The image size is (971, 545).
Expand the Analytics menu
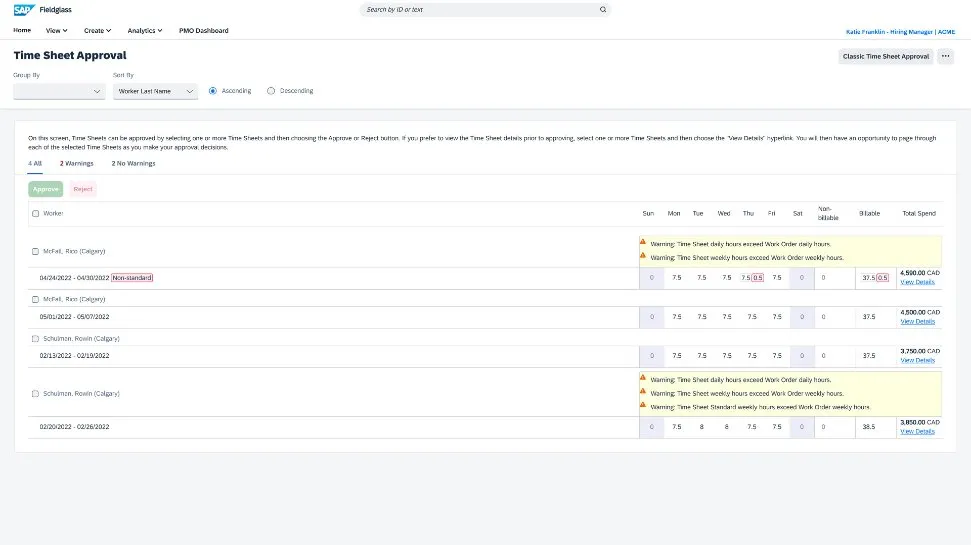[x=145, y=31]
